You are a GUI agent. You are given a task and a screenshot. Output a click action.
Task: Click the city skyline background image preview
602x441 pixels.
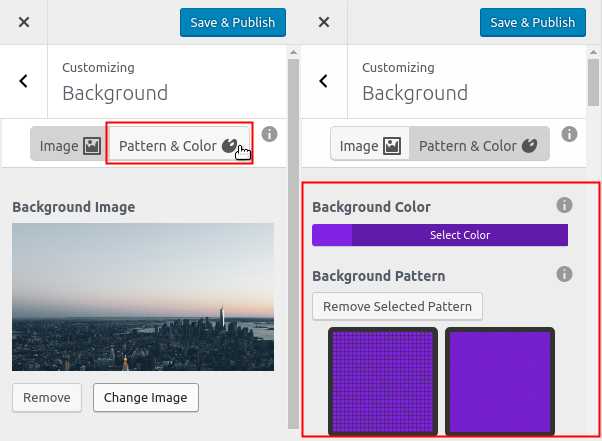tap(143, 296)
